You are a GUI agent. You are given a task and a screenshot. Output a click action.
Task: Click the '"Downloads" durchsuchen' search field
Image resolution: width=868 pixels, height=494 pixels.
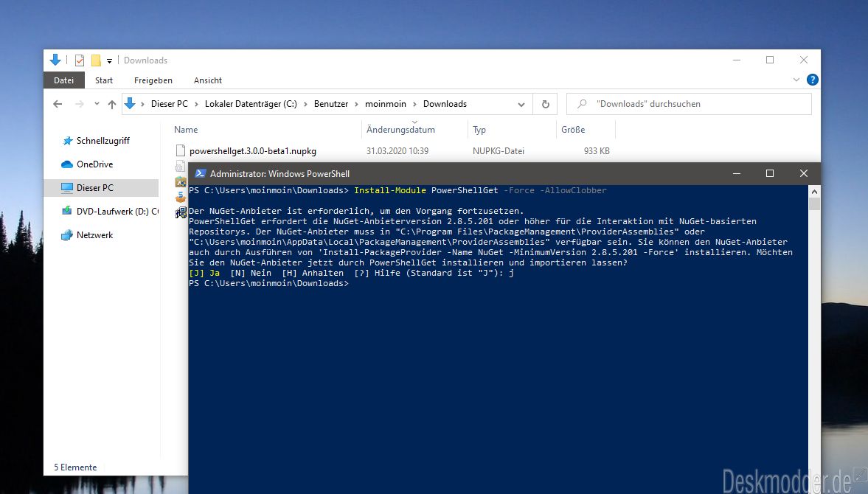pyautogui.click(x=689, y=104)
